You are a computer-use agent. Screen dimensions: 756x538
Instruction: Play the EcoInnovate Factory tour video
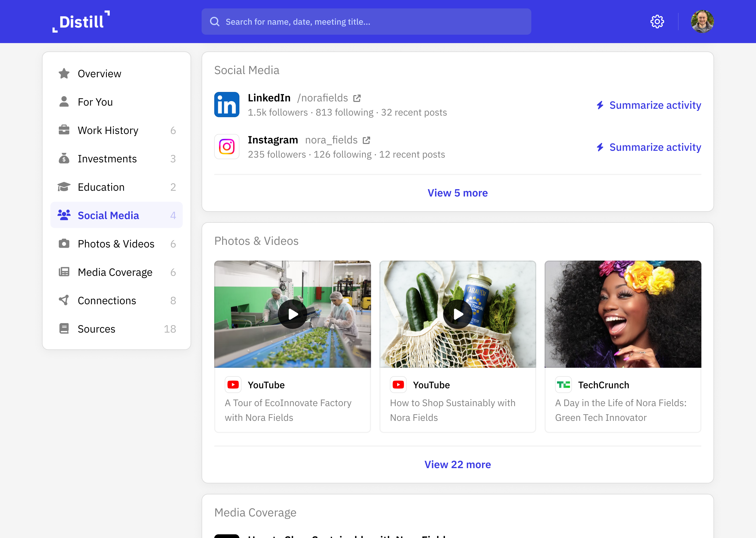point(292,314)
